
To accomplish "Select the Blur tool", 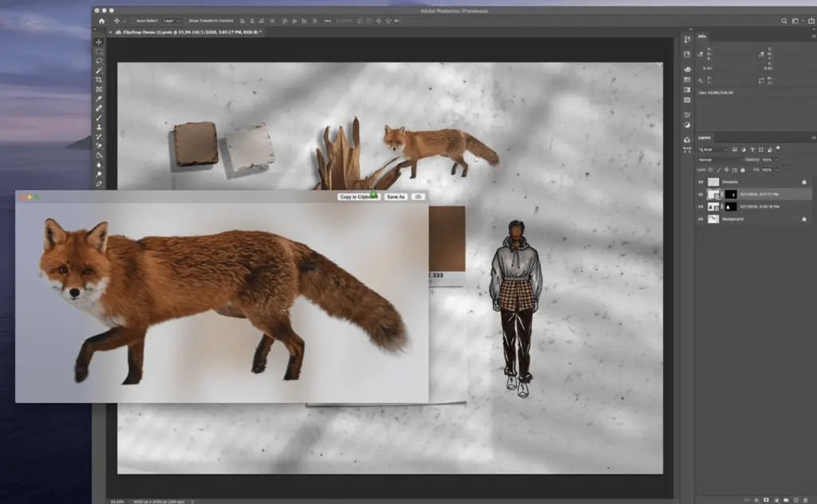I will click(99, 164).
